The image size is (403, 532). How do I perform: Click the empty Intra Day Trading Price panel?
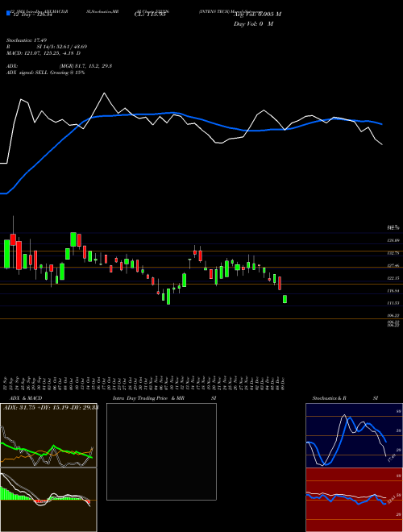point(161,451)
